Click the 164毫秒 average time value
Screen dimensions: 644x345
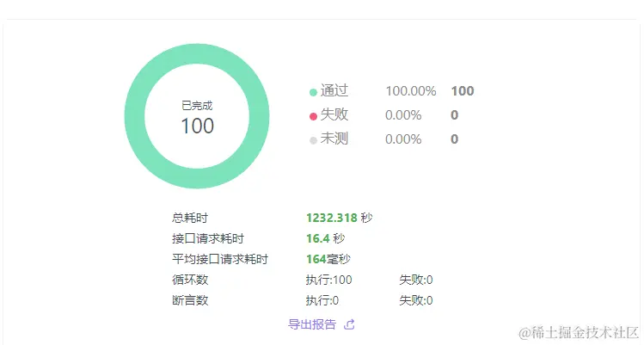coord(328,259)
